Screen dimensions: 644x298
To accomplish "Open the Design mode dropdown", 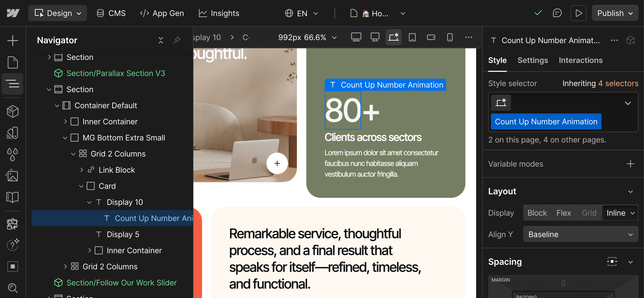I will 57,13.
